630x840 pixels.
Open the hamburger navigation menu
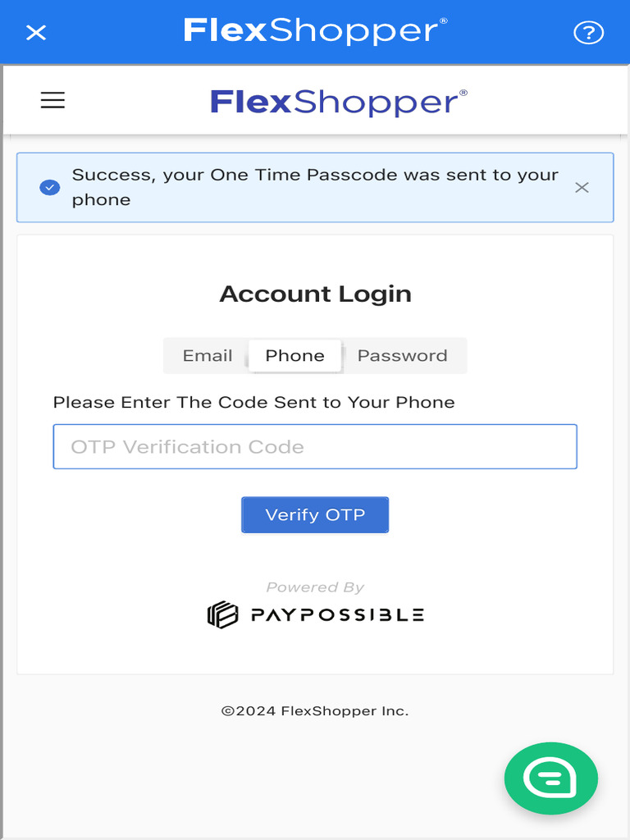(x=52, y=100)
